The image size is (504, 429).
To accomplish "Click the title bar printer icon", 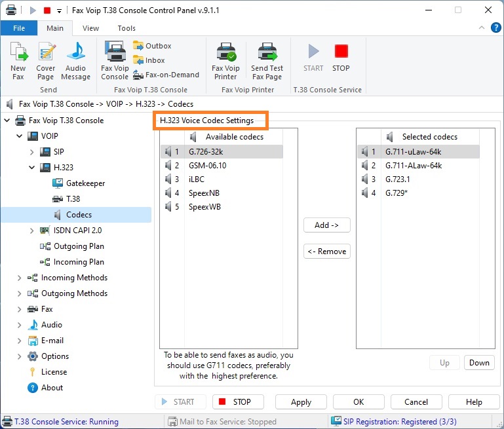I will tap(11, 10).
